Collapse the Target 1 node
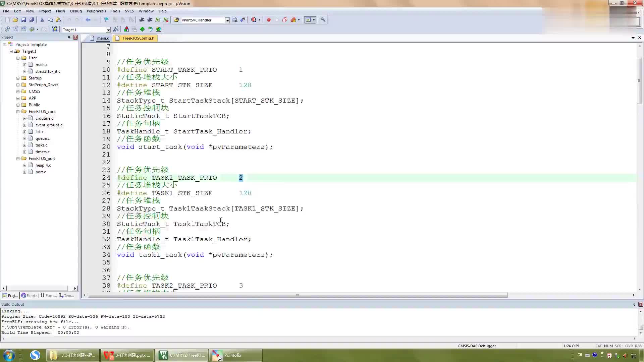This screenshot has height=362, width=644. [11, 51]
